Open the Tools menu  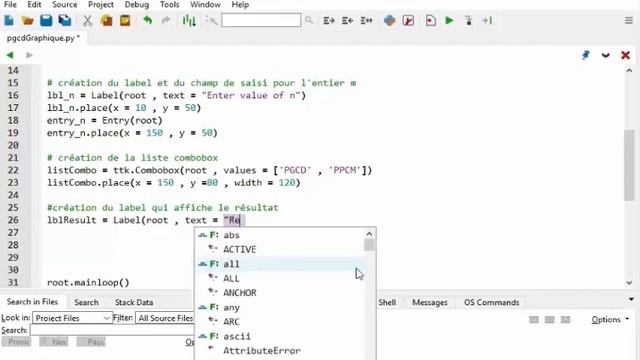pyautogui.click(x=169, y=5)
